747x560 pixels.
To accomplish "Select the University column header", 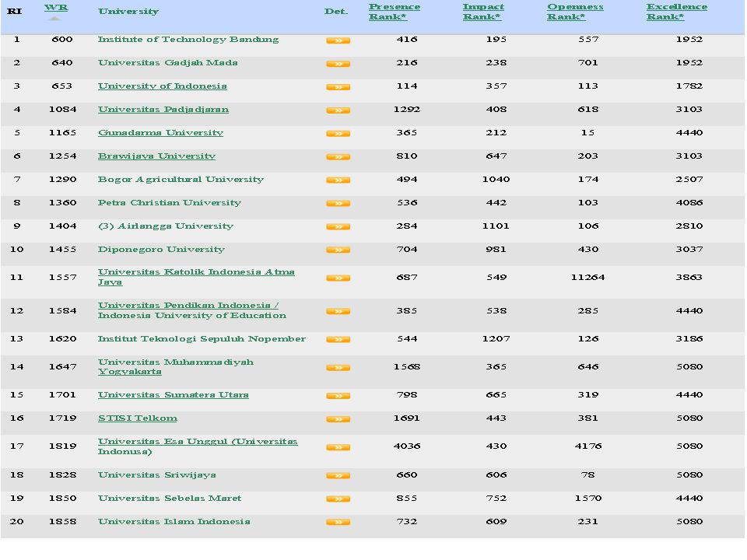I will point(128,12).
